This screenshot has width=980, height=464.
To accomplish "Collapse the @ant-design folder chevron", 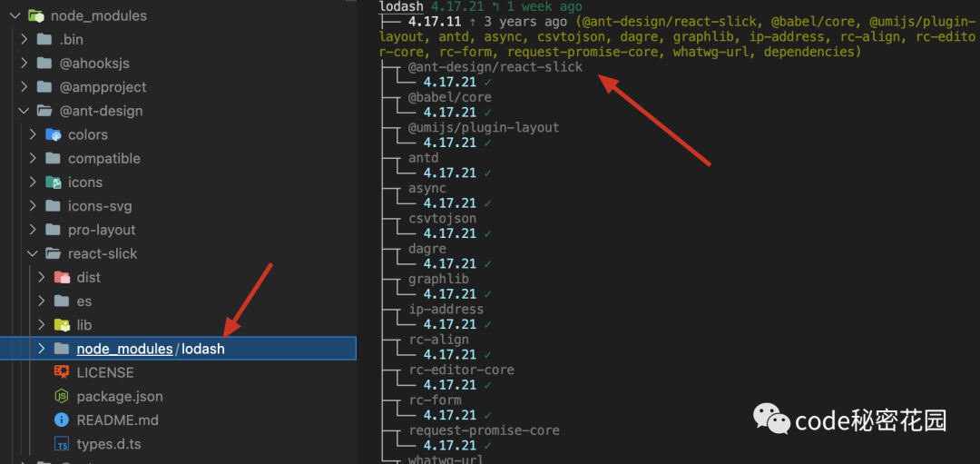I will click(24, 111).
